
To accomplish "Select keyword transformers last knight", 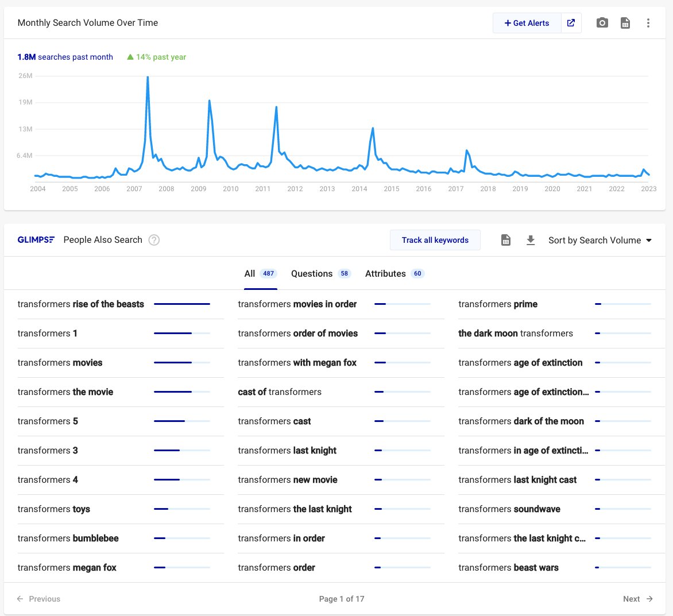I will point(287,451).
